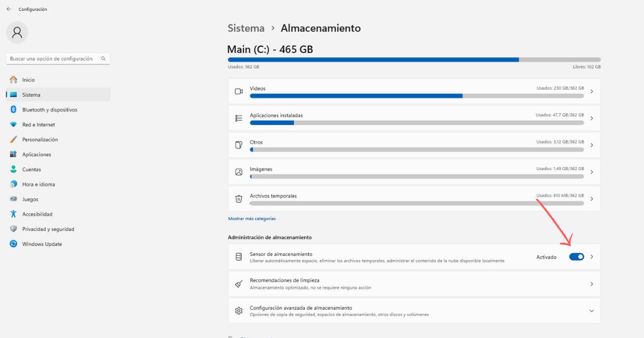
Task: Expand Configuración avanzada de almacenamiento chevron
Action: click(592, 311)
